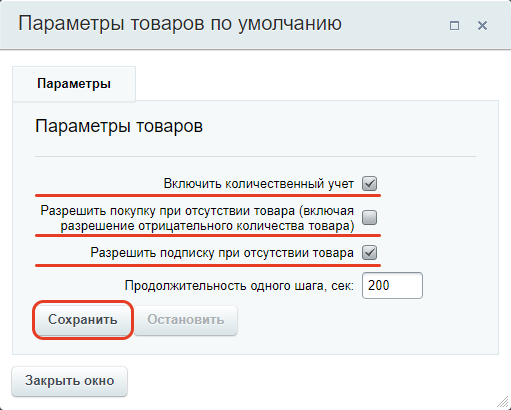Enable Разрешить покупку при отсутствии товара checkbox
Image resolution: width=511 pixels, height=410 pixels.
(x=369, y=218)
